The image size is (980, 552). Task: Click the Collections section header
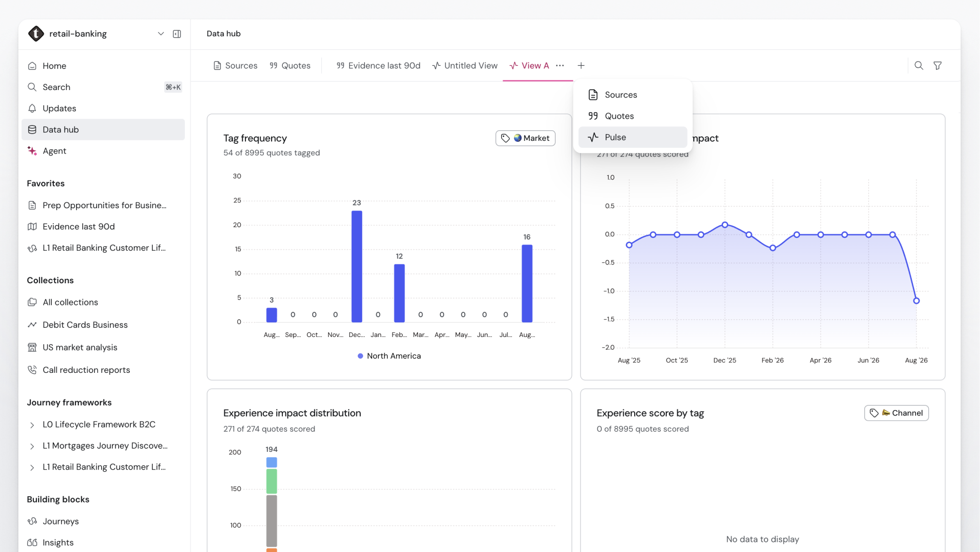(x=50, y=281)
